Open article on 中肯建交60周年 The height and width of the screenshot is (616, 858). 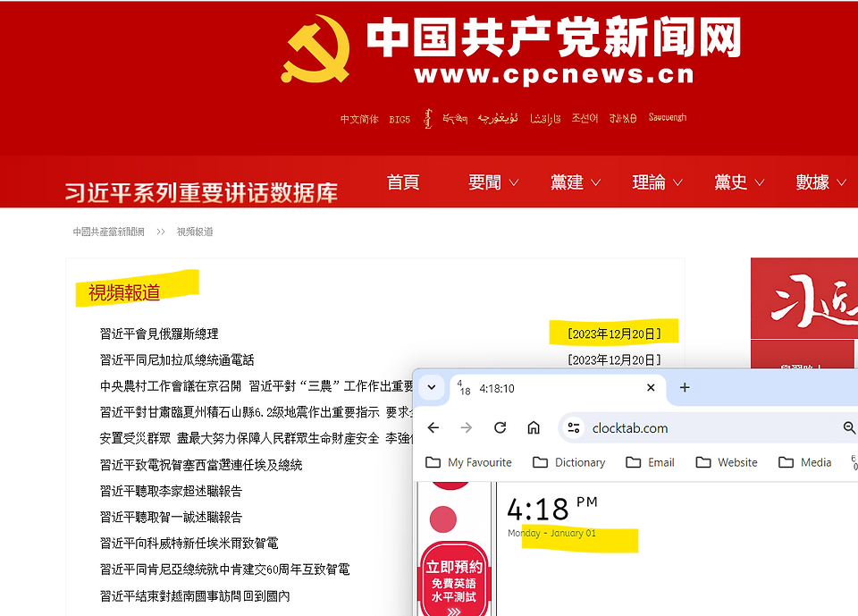(x=224, y=570)
